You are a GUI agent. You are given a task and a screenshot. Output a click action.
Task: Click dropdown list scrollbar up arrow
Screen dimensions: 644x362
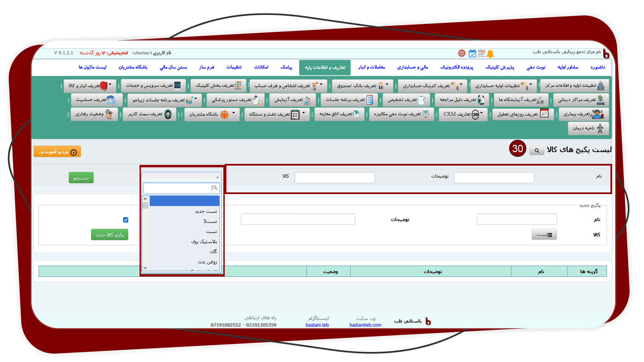(x=145, y=199)
